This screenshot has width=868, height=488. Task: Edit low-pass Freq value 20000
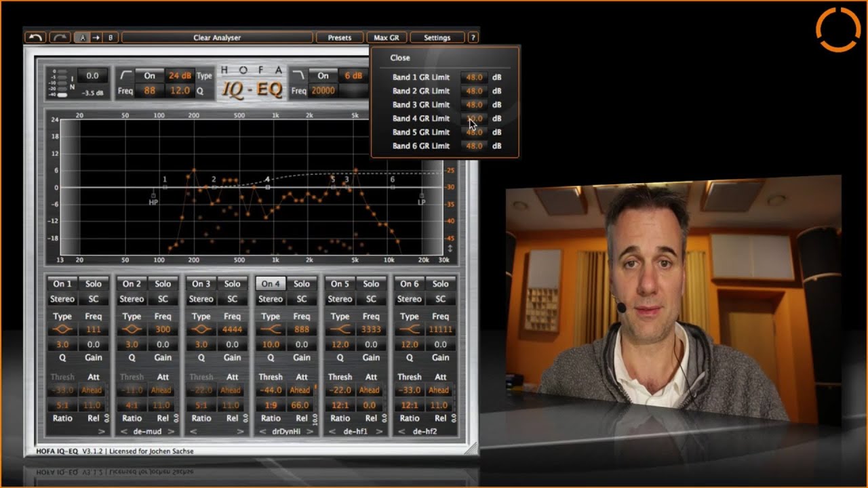click(x=323, y=90)
